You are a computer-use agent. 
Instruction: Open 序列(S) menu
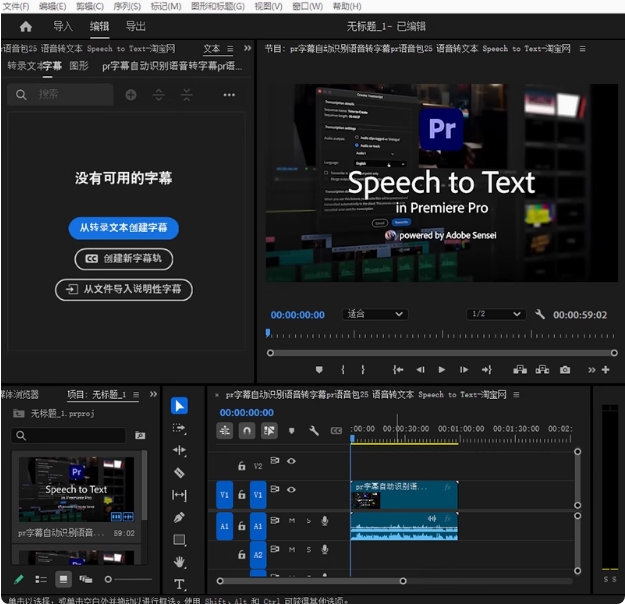(x=127, y=6)
